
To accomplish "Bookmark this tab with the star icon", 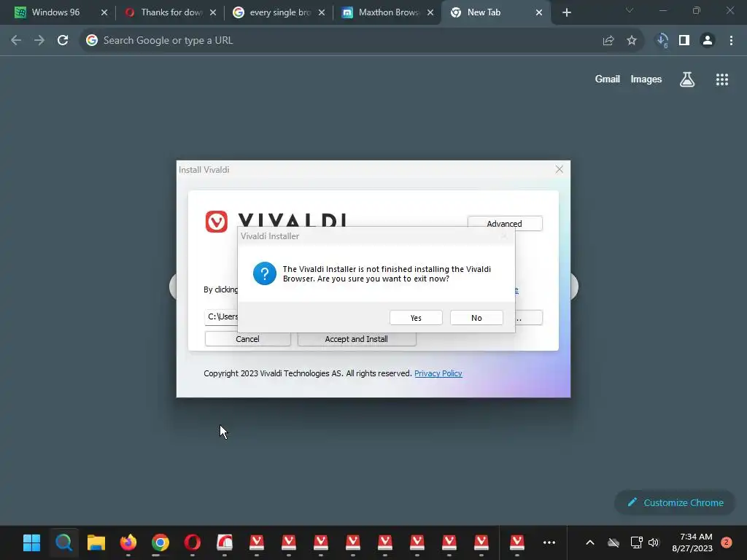I will coord(632,41).
